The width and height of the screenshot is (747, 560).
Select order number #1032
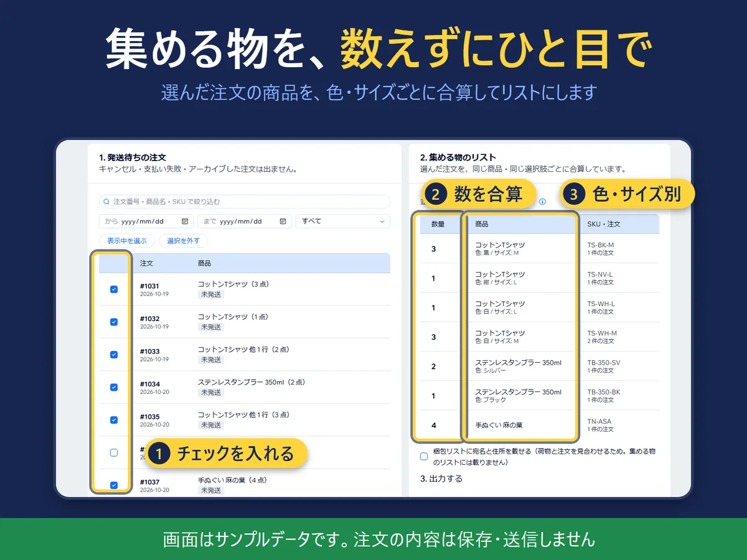[x=149, y=319]
